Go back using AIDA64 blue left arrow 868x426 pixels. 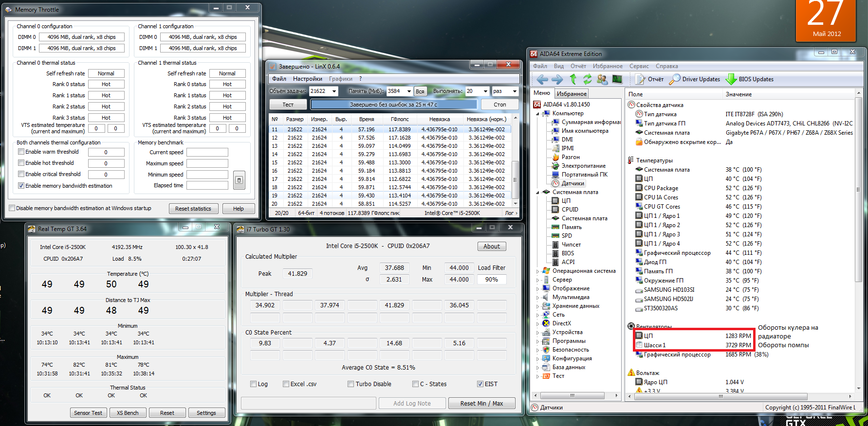[542, 79]
